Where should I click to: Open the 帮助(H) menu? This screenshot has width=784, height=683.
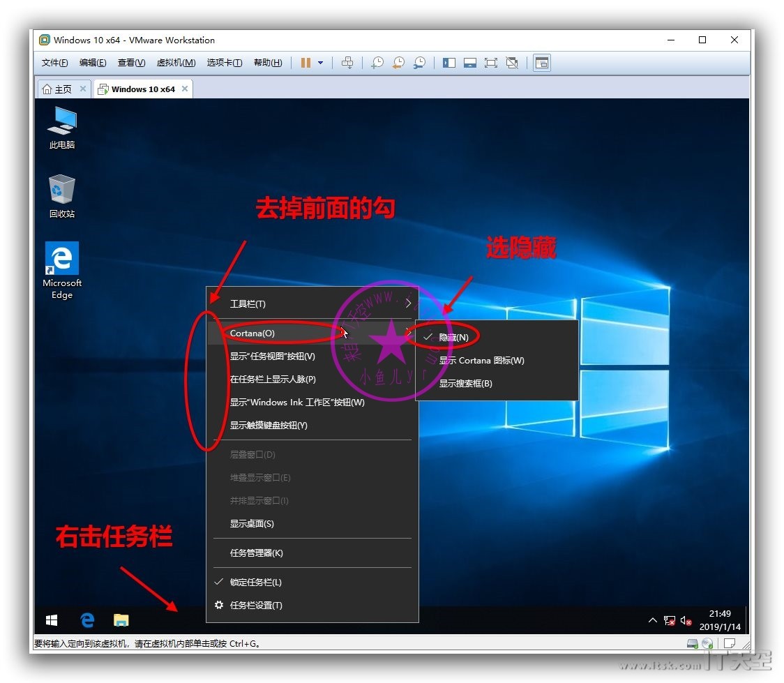[x=268, y=63]
